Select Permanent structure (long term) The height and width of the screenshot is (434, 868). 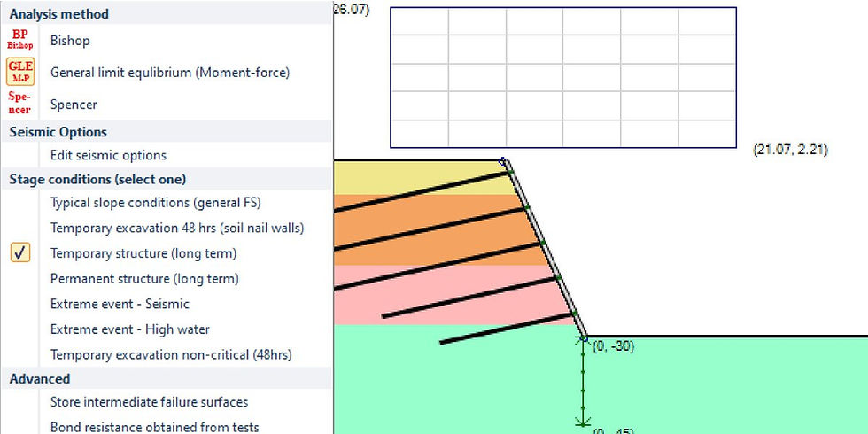[x=144, y=278]
